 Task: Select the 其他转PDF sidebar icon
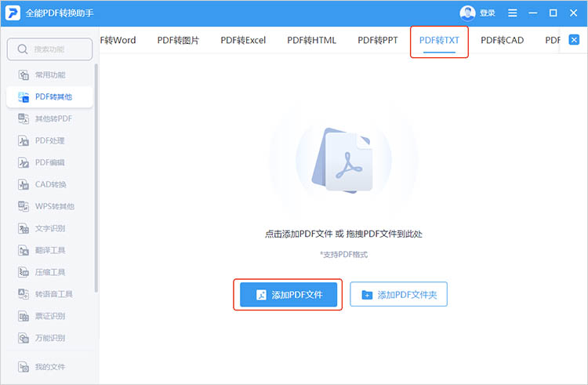tap(24, 119)
